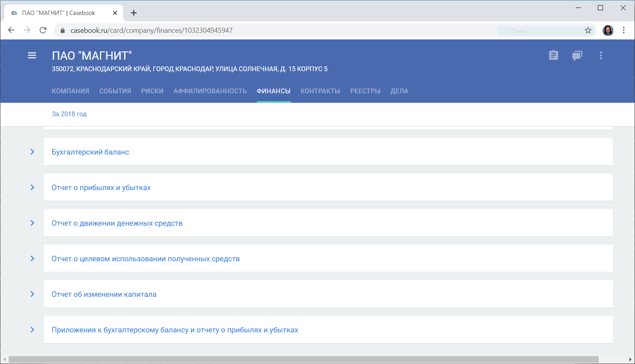
Task: Expand the Отчет о движении денежных средств chevron
Action: click(x=32, y=223)
